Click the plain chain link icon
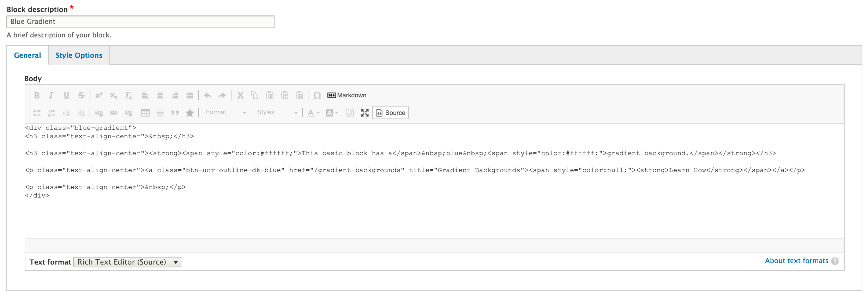 pos(114,113)
